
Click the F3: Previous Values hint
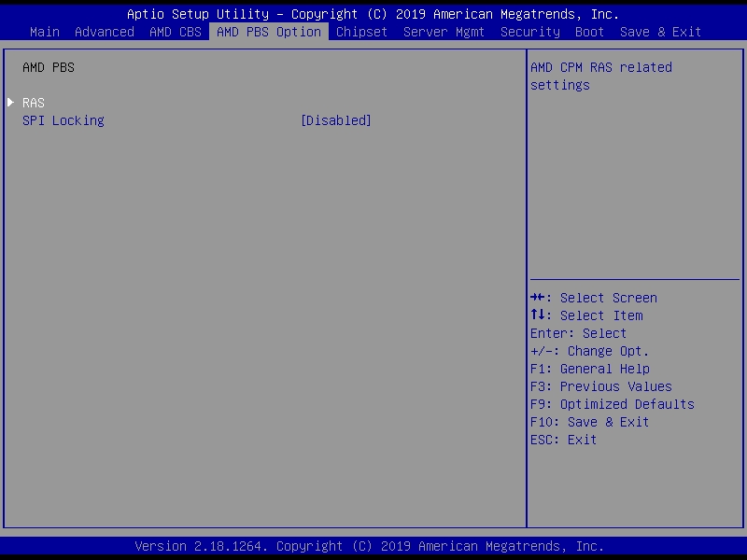[x=601, y=386]
